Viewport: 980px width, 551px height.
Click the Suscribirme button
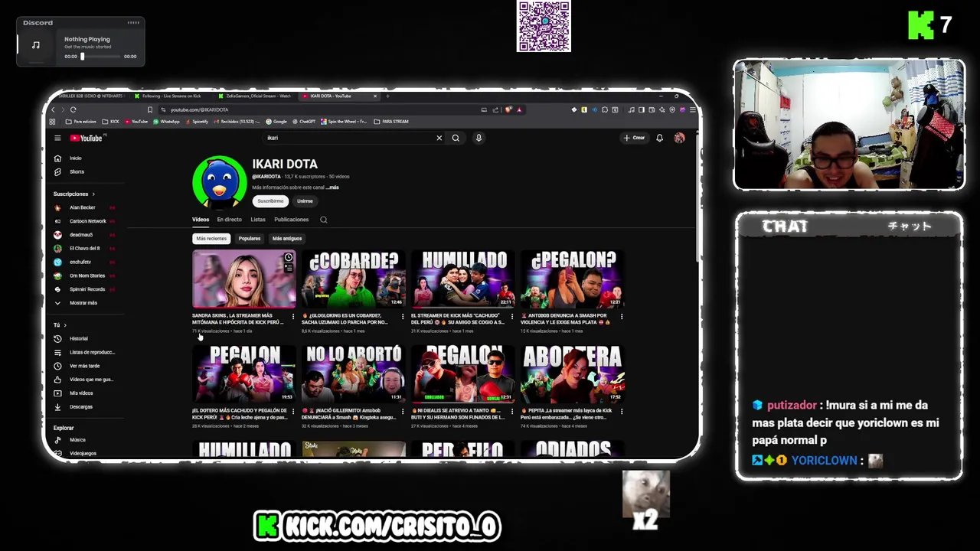coord(270,201)
